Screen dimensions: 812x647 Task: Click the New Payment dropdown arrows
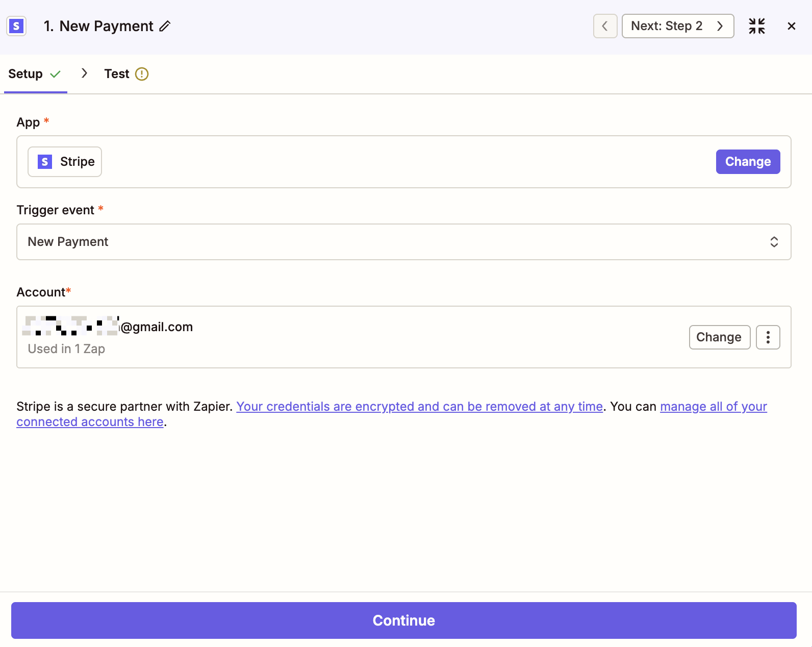click(774, 242)
